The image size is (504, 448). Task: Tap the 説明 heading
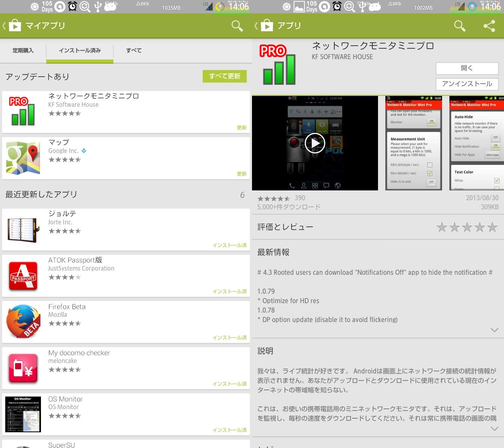coord(265,351)
